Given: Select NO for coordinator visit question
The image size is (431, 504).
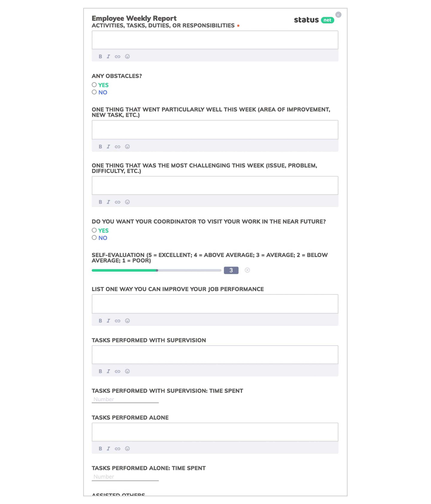Looking at the screenshot, I should coord(94,237).
